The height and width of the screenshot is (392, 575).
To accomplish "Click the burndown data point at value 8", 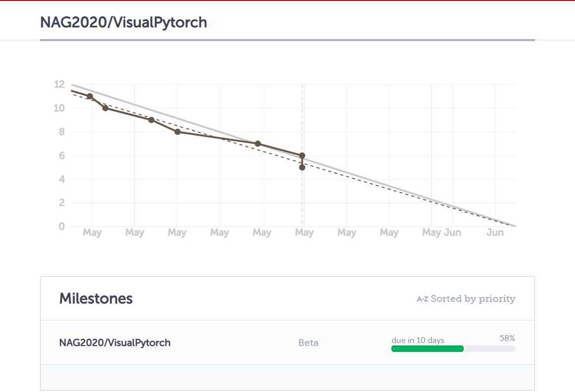I will click(x=178, y=132).
